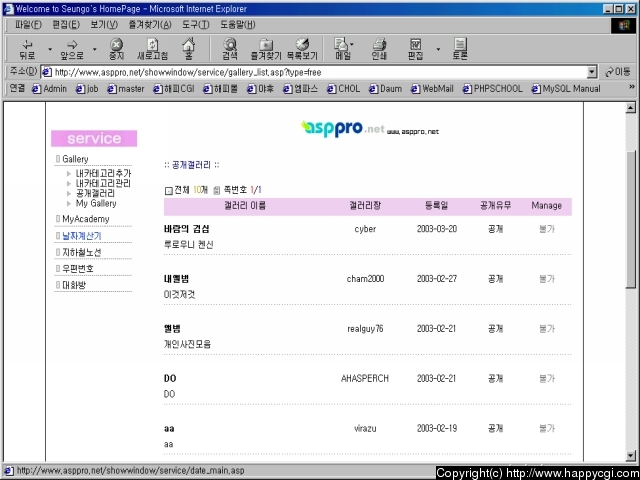The height and width of the screenshot is (480, 640).
Task: Open the 우편번호 sidebar link
Action: (x=78, y=269)
